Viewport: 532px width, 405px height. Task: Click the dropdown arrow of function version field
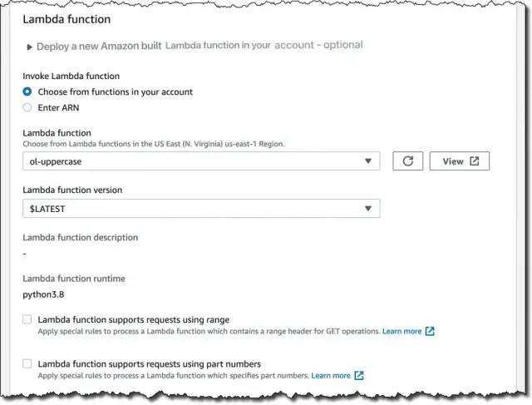pyautogui.click(x=368, y=208)
